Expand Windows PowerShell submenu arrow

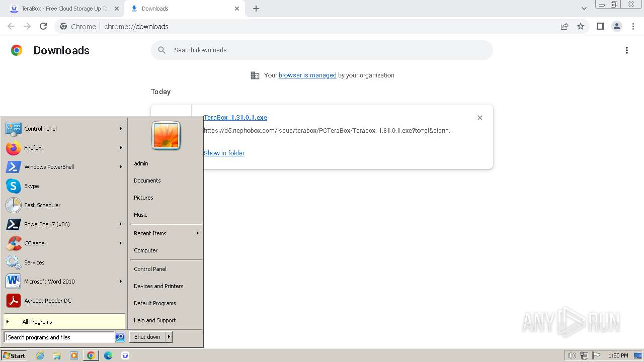click(x=121, y=167)
